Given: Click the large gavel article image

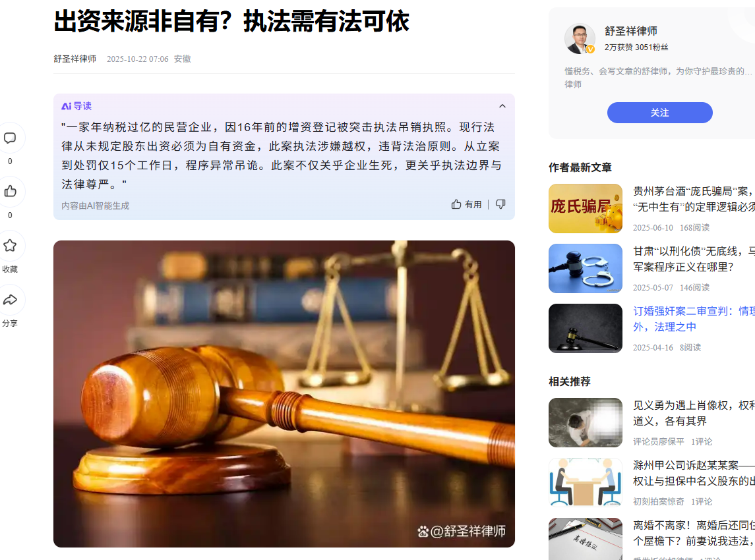Looking at the screenshot, I should click(284, 394).
